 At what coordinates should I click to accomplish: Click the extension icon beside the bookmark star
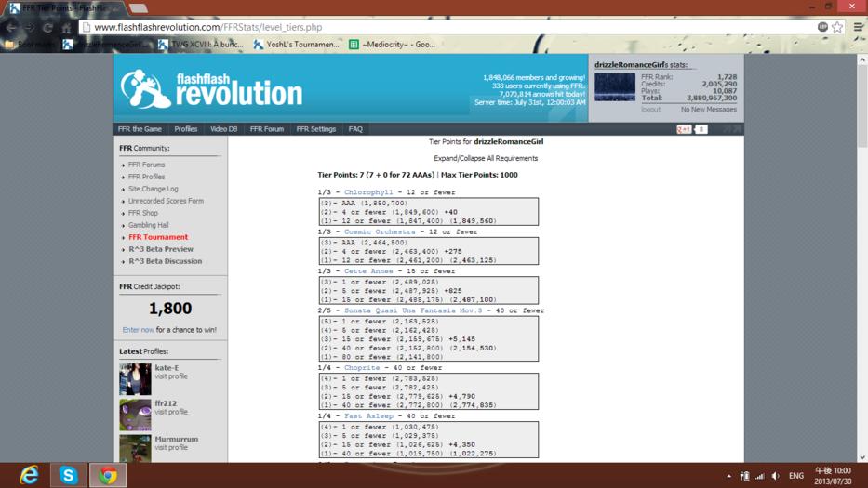(822, 27)
